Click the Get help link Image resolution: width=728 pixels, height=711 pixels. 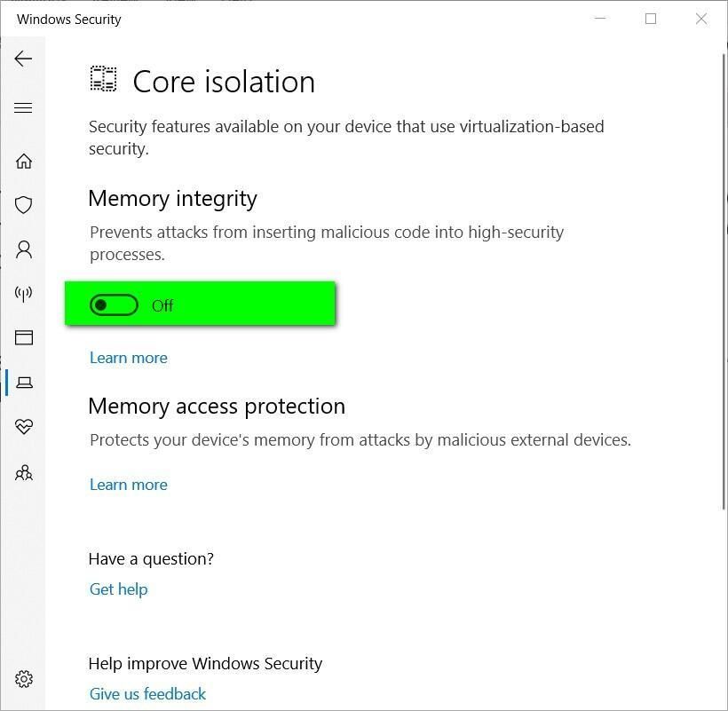pos(118,589)
